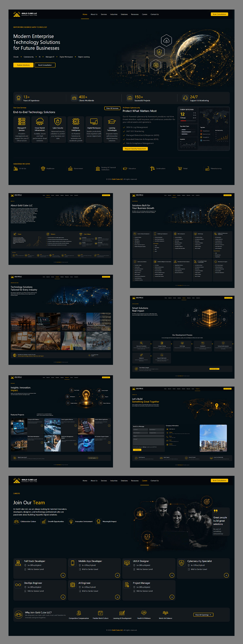The height and width of the screenshot is (644, 243).
Task: Open Industries in the home page navigation
Action: (x=114, y=14)
